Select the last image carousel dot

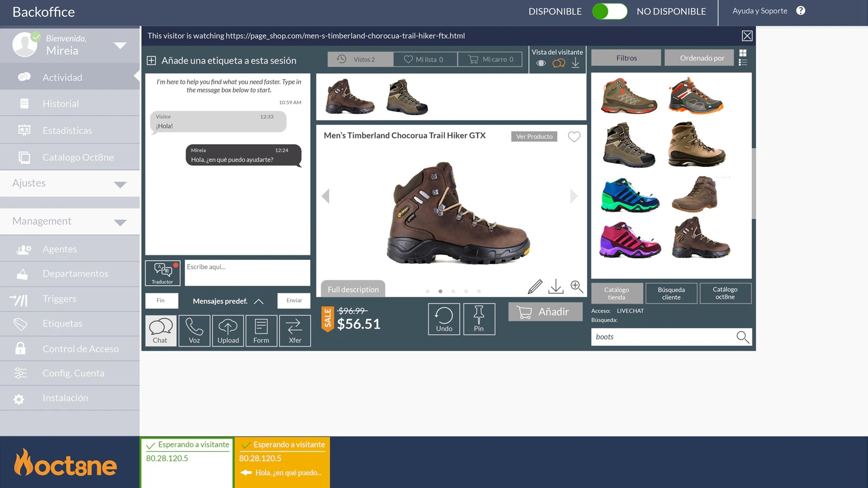coord(479,291)
